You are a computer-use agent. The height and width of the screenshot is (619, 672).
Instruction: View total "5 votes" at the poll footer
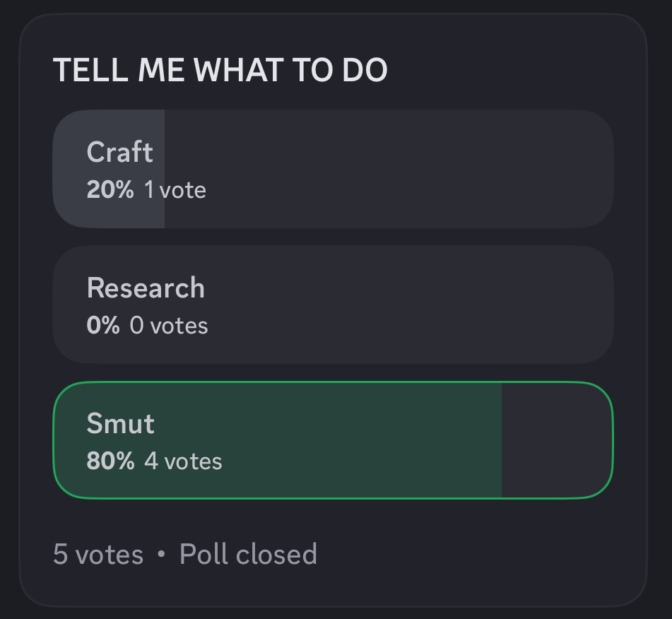98,554
